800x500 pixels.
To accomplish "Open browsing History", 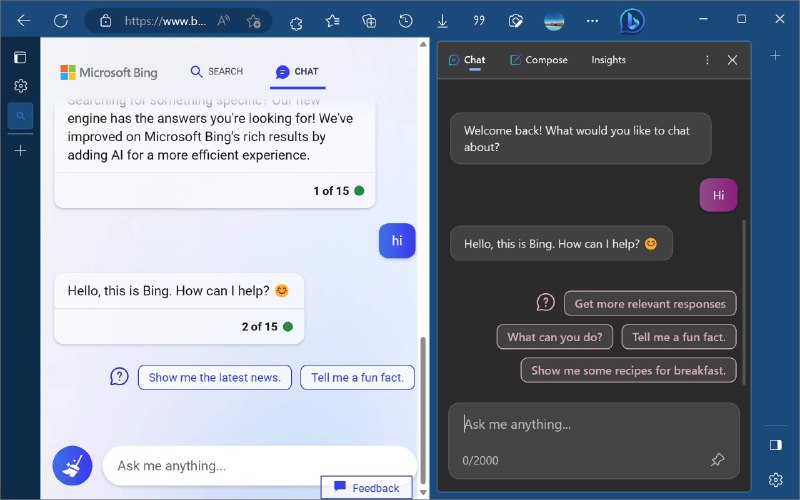I will pos(406,21).
